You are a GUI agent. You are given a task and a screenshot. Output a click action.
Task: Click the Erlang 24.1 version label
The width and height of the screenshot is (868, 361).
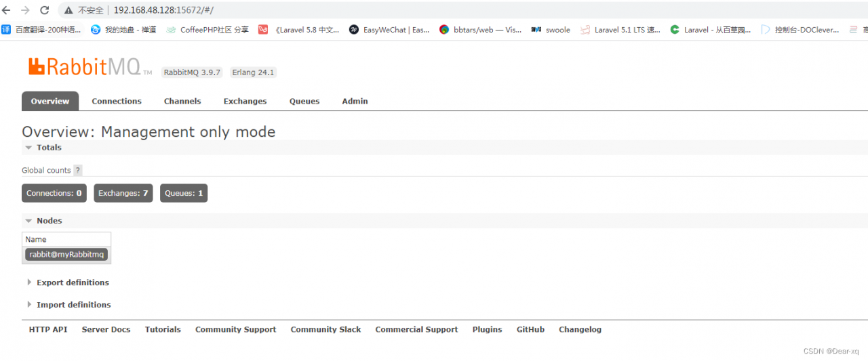tap(253, 72)
